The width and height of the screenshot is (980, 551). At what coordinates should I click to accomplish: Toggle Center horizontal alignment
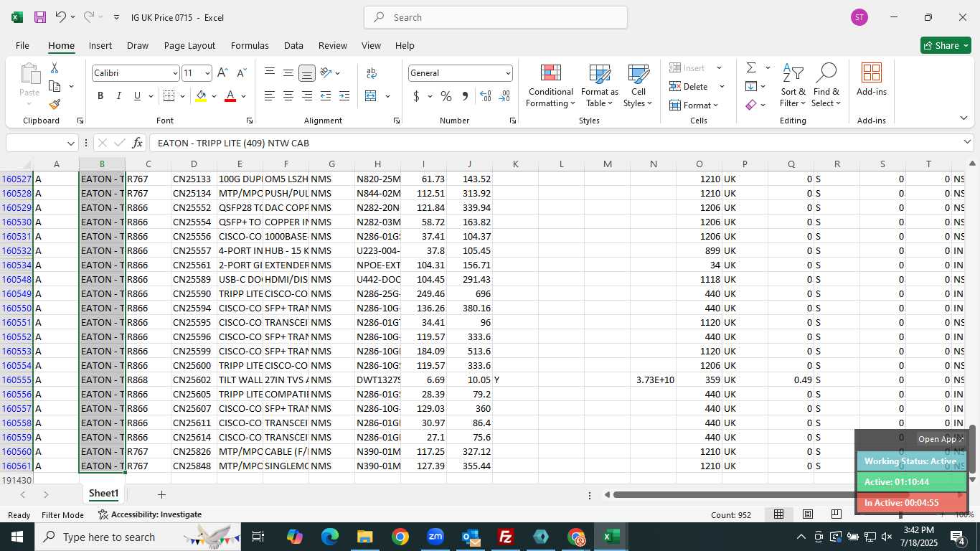click(288, 96)
